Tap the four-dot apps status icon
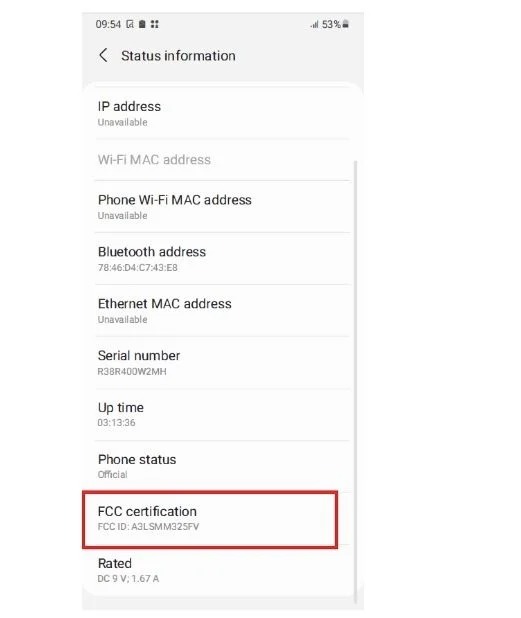 (x=154, y=24)
